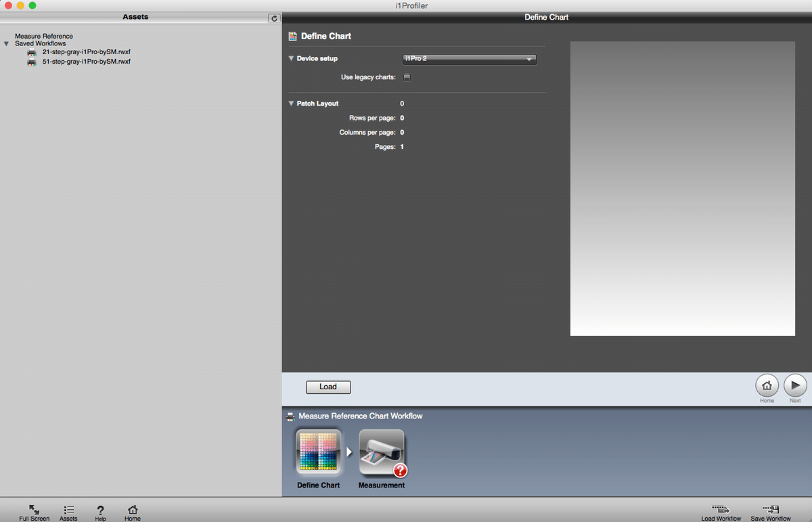Click the Define Chart header icon
This screenshot has height=522, width=812.
click(x=293, y=37)
